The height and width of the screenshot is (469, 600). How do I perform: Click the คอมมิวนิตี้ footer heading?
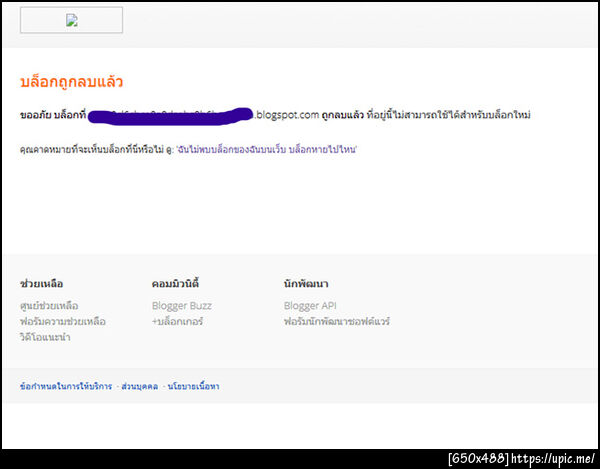pos(175,284)
